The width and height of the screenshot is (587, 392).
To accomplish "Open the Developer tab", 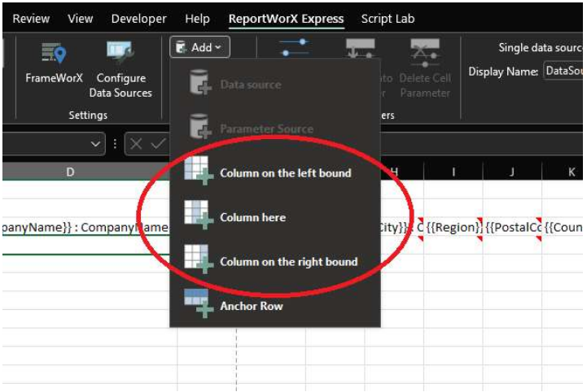I will tap(139, 19).
